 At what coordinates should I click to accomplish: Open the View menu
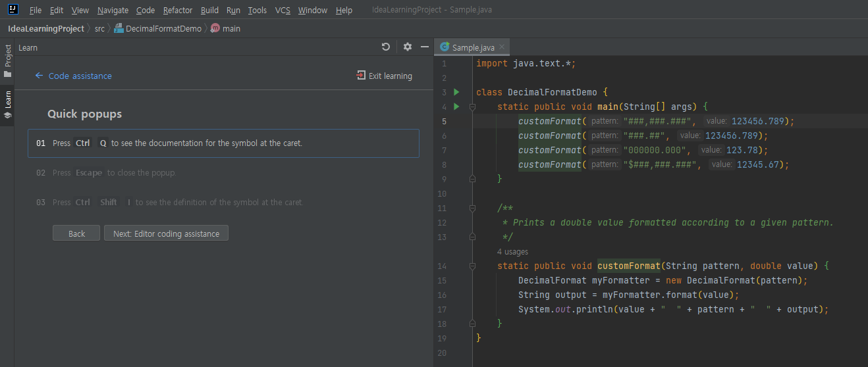pyautogui.click(x=80, y=11)
